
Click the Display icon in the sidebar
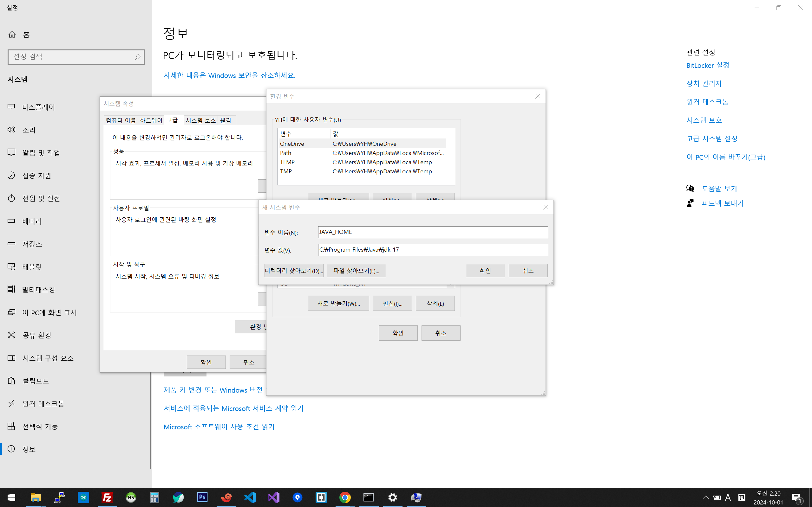tap(11, 107)
